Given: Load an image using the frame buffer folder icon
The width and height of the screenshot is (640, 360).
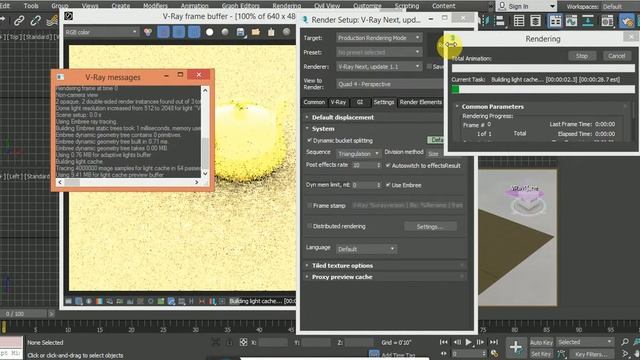Looking at the screenshot, I should pyautogui.click(x=256, y=32).
